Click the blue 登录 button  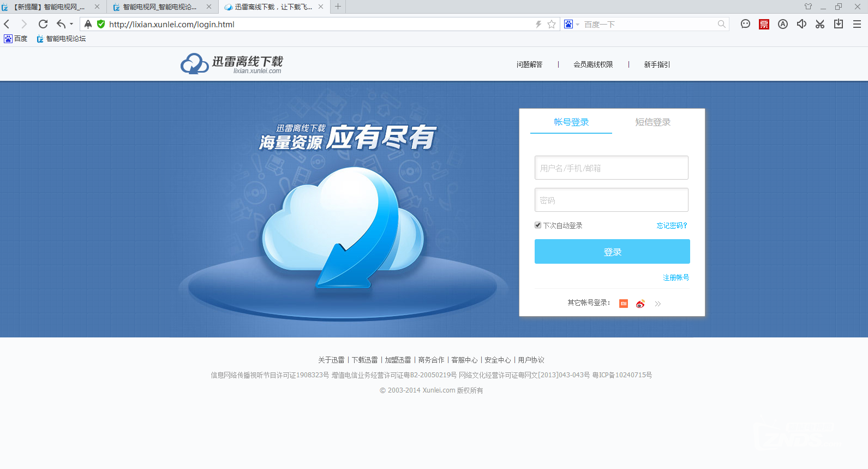click(612, 252)
